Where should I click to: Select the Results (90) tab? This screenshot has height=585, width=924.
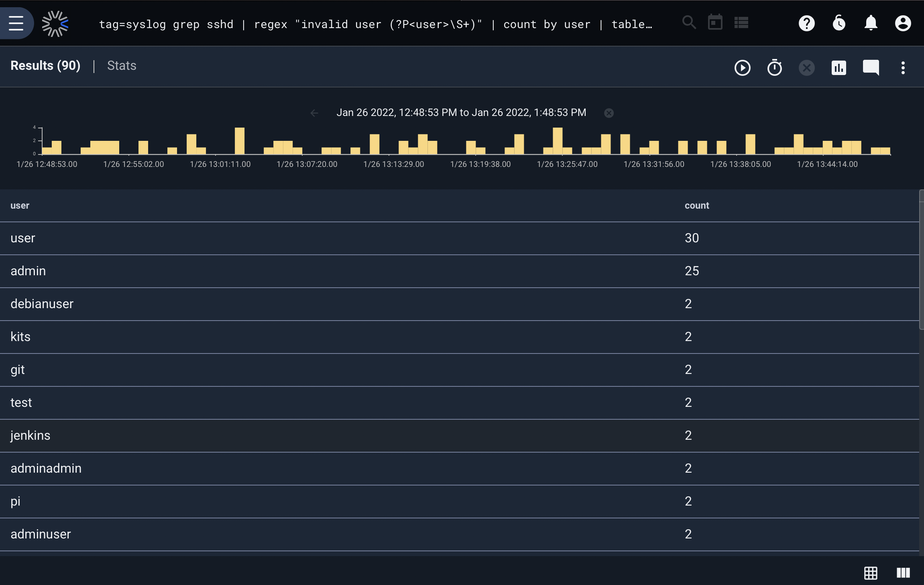(x=45, y=65)
